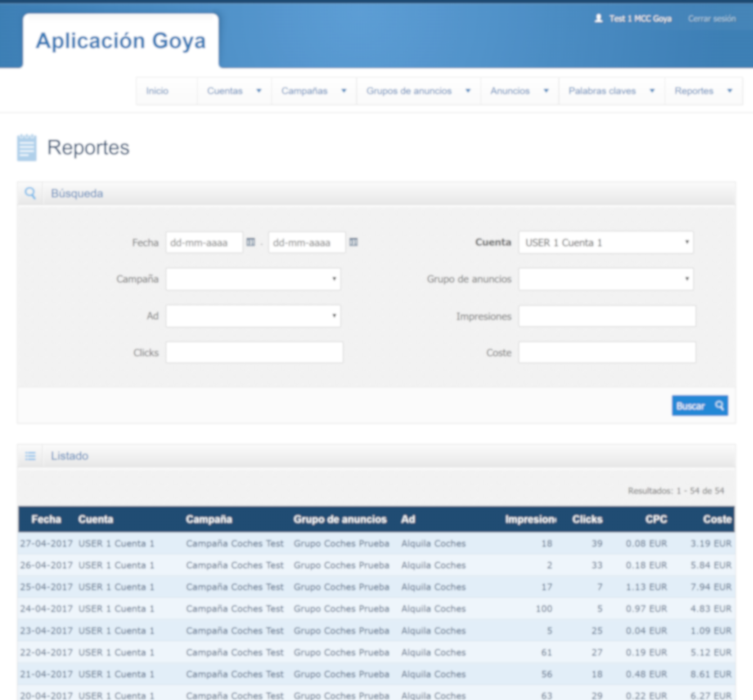This screenshot has height=700, width=753.
Task: Open the Ad filter dropdown
Action: tap(253, 316)
